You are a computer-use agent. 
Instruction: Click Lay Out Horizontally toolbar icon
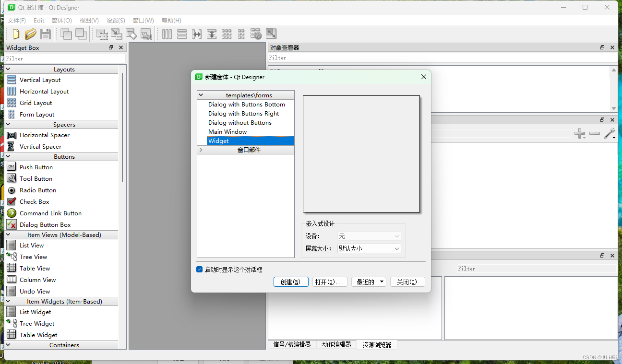pyautogui.click(x=167, y=34)
